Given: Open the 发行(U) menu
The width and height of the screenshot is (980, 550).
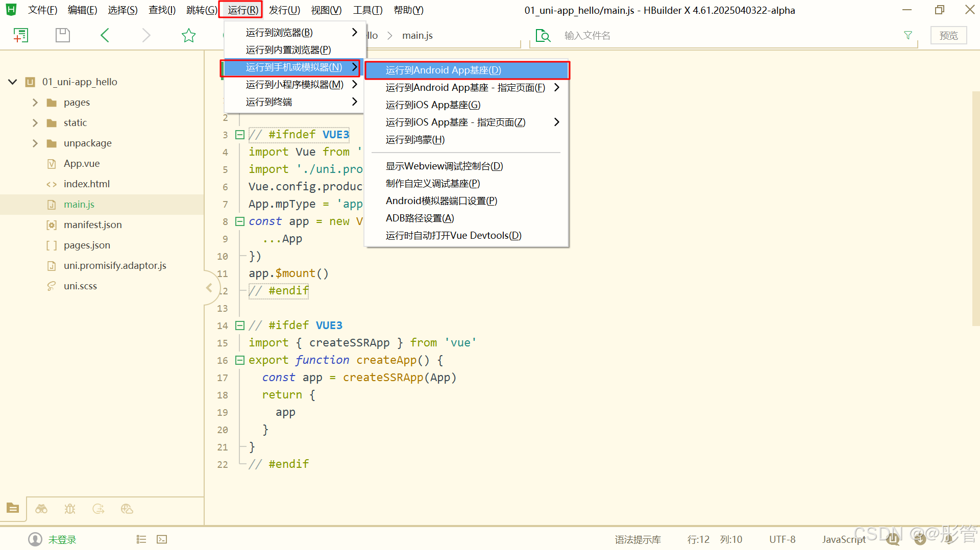Looking at the screenshot, I should pyautogui.click(x=284, y=10).
